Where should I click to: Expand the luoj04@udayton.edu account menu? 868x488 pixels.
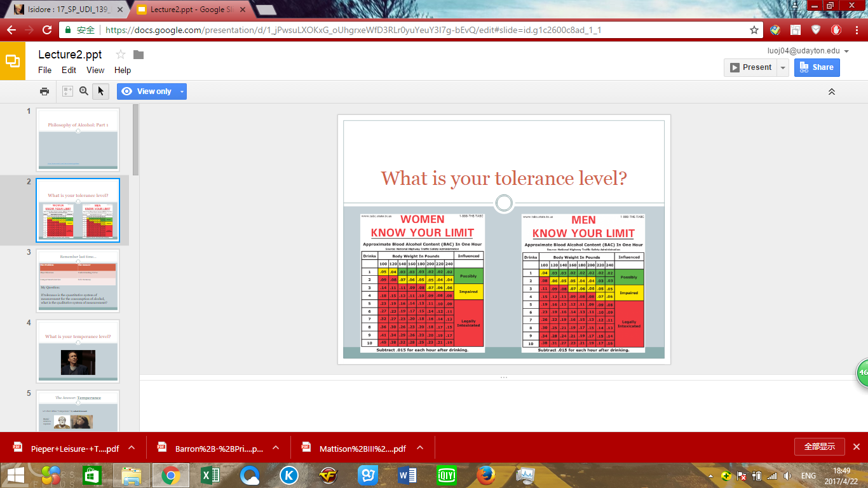(x=846, y=51)
